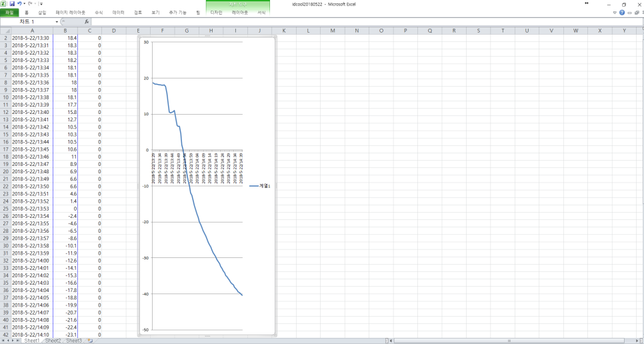Viewport: 644px width, 344px height.
Task: Open the chart tools 디자인 tab
Action: tap(216, 13)
